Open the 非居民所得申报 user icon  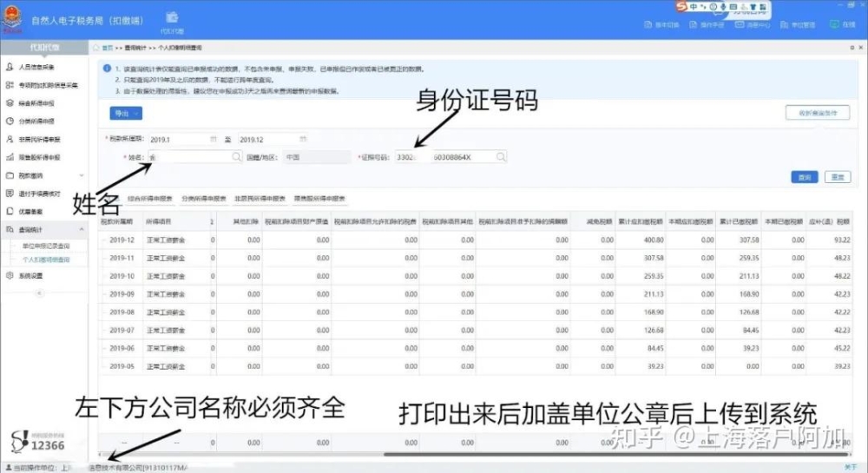tap(10, 140)
